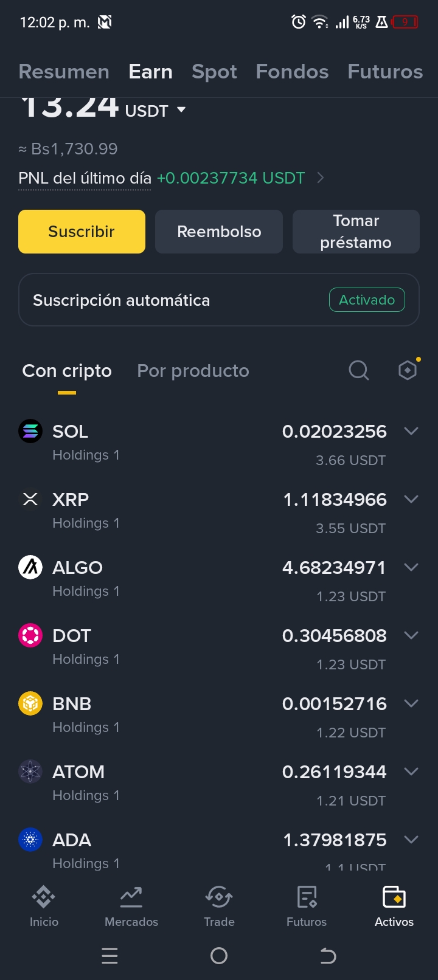This screenshot has width=438, height=980.
Task: Tap the Reembolso button
Action: tap(219, 232)
